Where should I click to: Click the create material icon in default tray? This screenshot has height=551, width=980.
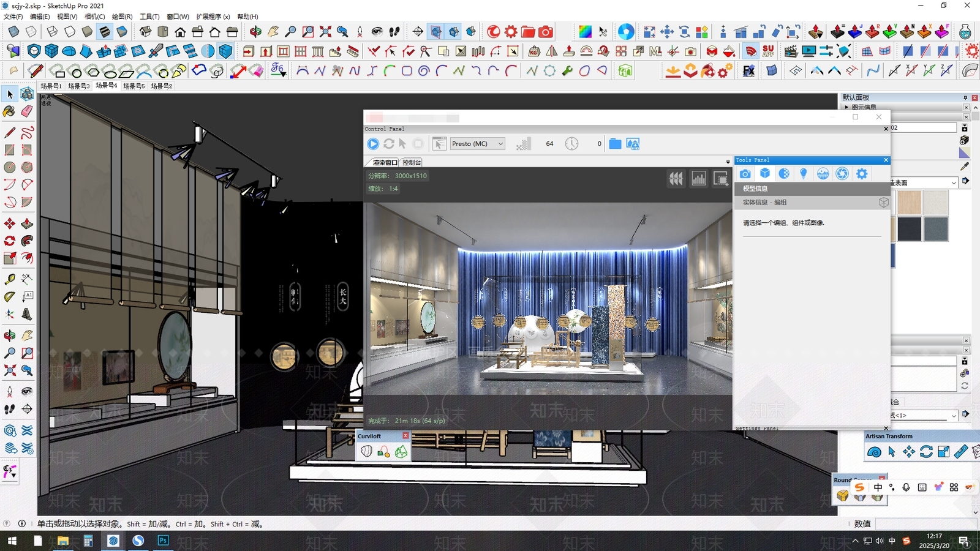click(x=965, y=140)
